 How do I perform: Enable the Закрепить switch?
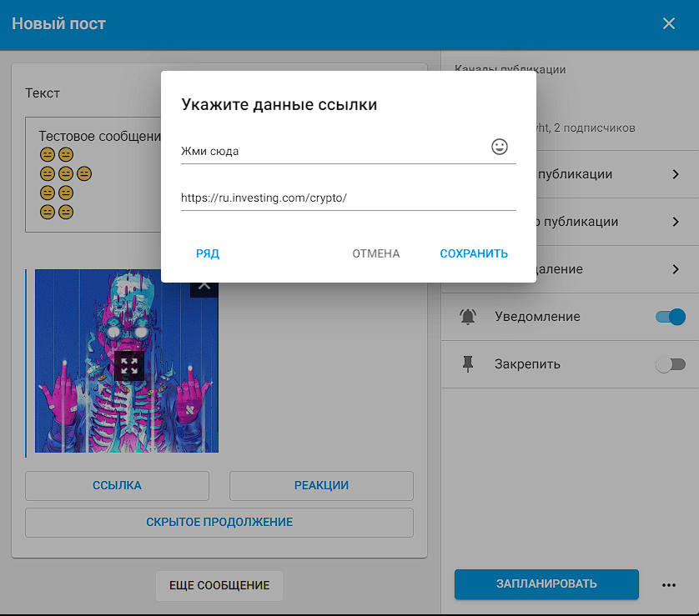pyautogui.click(x=671, y=364)
